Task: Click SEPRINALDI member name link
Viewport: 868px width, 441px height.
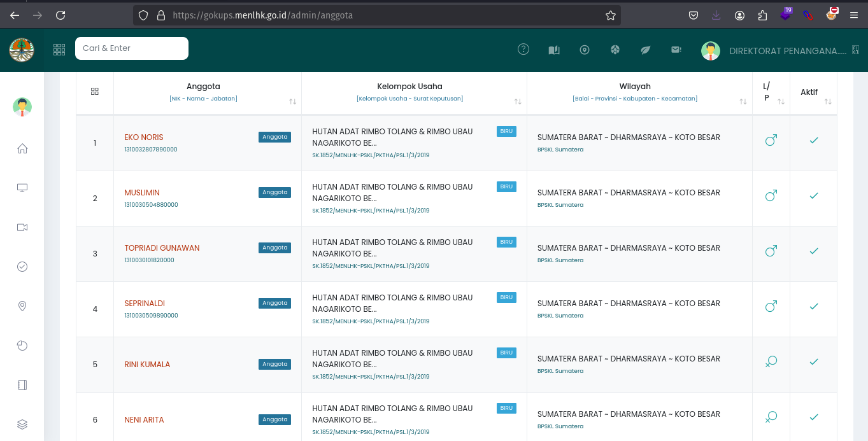Action: click(x=145, y=304)
